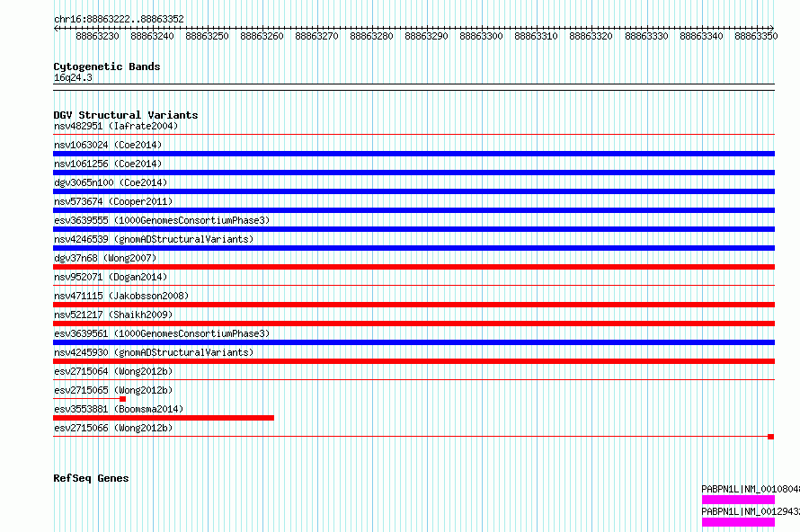Click the red bar under nsv4245930
The width and height of the screenshot is (800, 532).
coord(413,361)
